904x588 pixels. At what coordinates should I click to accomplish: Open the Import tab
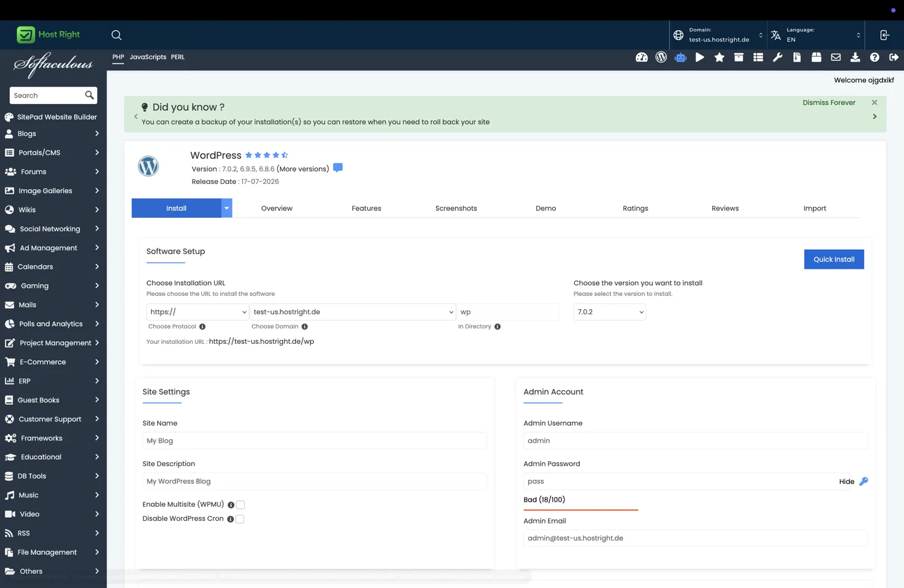click(x=815, y=208)
